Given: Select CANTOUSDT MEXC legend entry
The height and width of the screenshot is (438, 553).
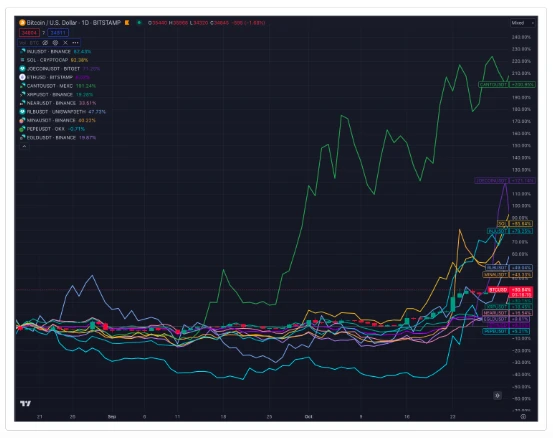Looking at the screenshot, I should pos(58,86).
